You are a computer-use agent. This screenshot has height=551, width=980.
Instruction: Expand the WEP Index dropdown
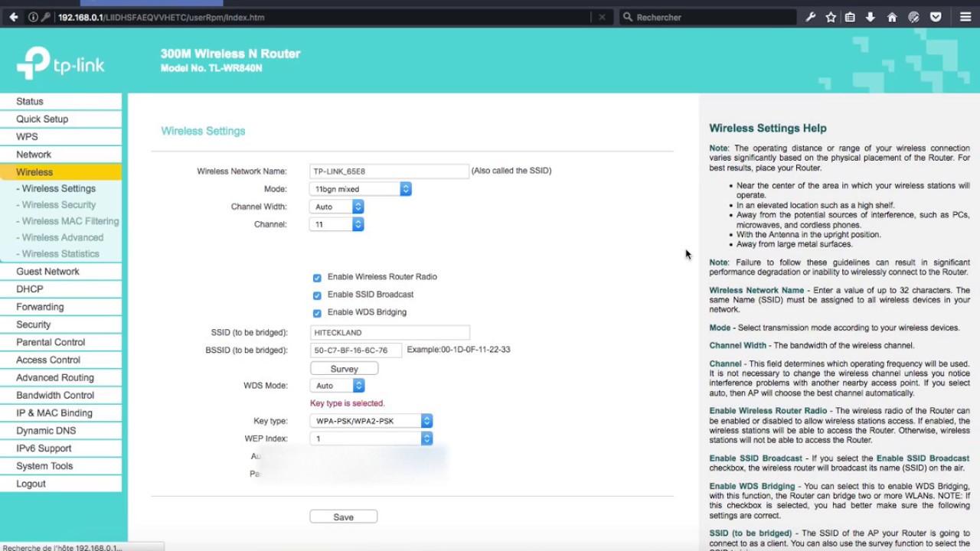[x=371, y=439]
